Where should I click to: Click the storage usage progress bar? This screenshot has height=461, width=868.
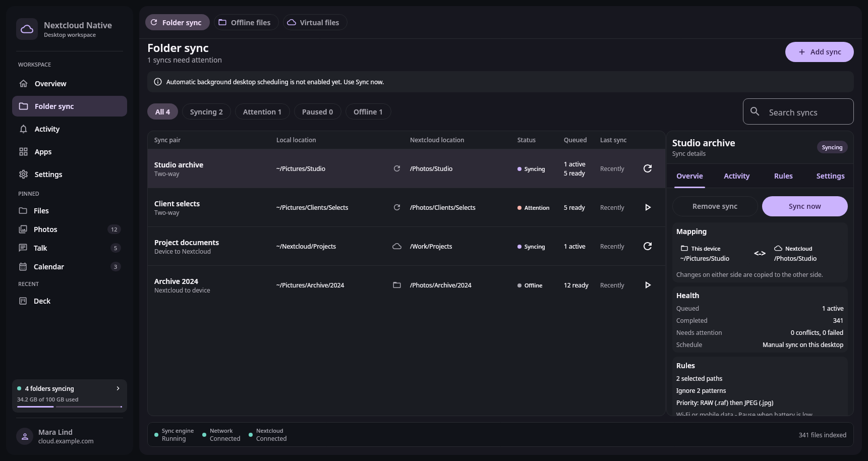coord(70,407)
